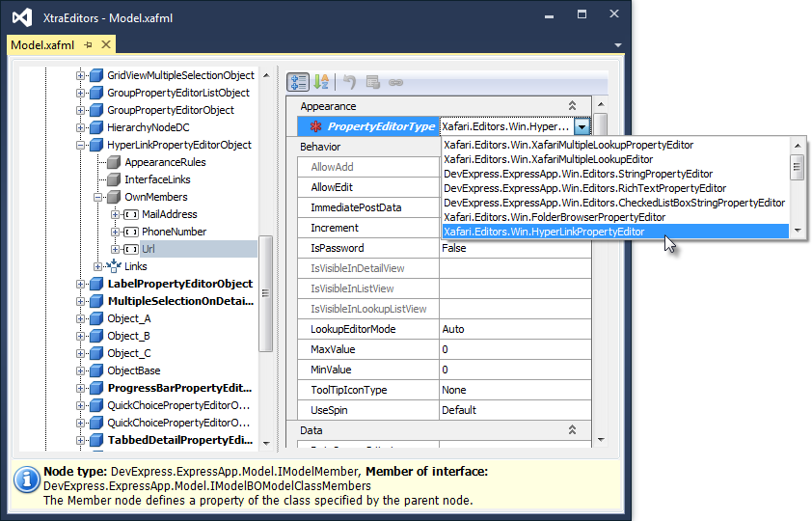Collapse HyperLinkPropertyEditorObject node
Viewport: 812px width, 521px height.
[80, 145]
